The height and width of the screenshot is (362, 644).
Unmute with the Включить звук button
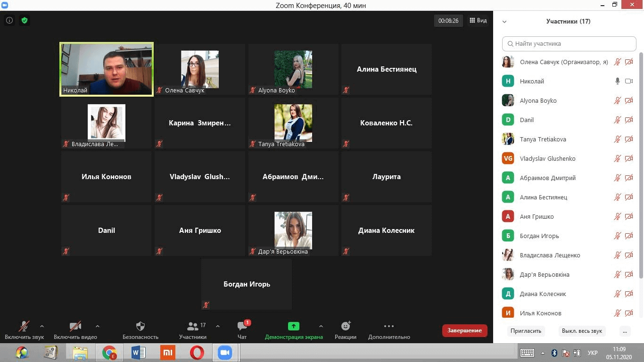click(24, 330)
